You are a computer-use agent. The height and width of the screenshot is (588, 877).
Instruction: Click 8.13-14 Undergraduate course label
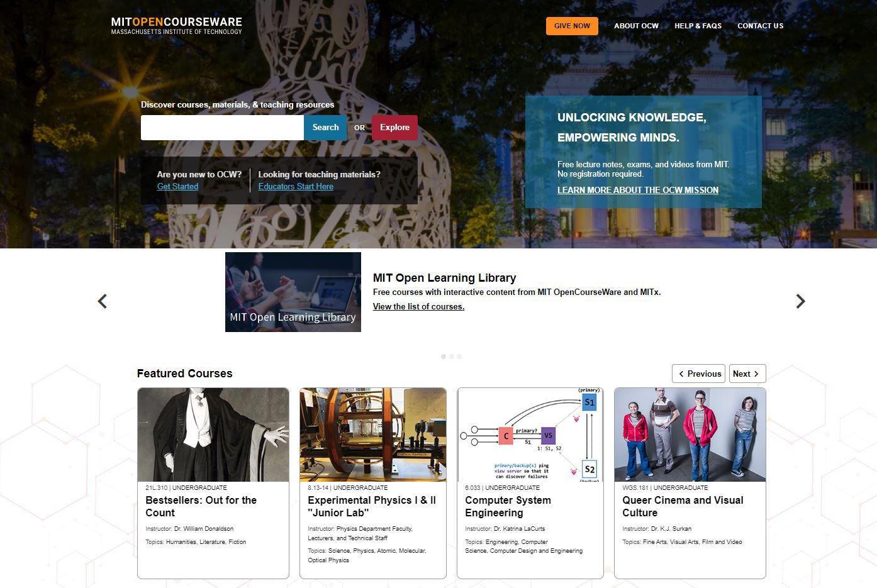click(348, 488)
